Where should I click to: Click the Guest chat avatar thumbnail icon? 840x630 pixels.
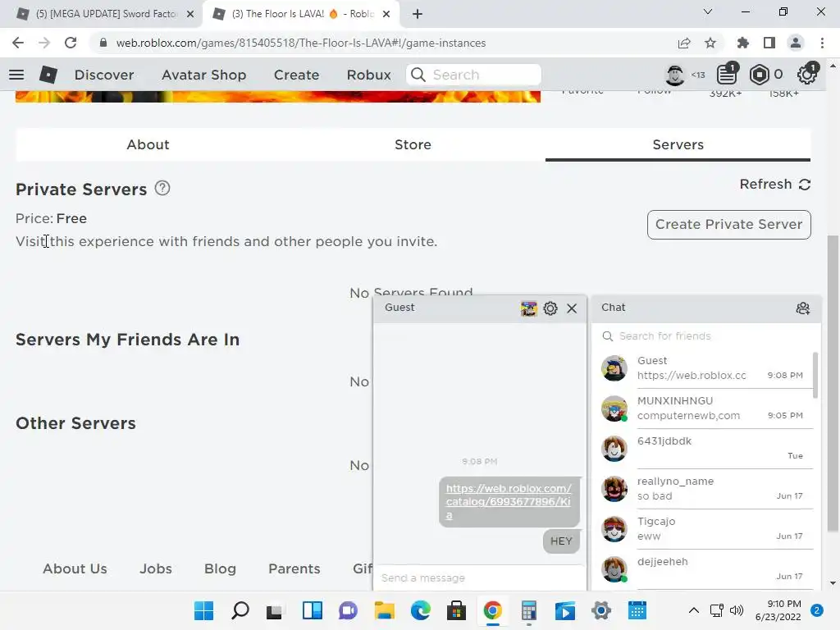tap(528, 308)
